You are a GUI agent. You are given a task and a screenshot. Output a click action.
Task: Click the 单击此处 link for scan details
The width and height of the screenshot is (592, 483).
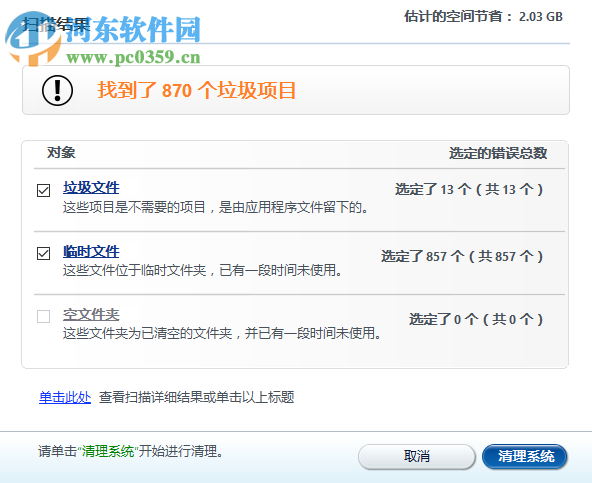coord(65,397)
